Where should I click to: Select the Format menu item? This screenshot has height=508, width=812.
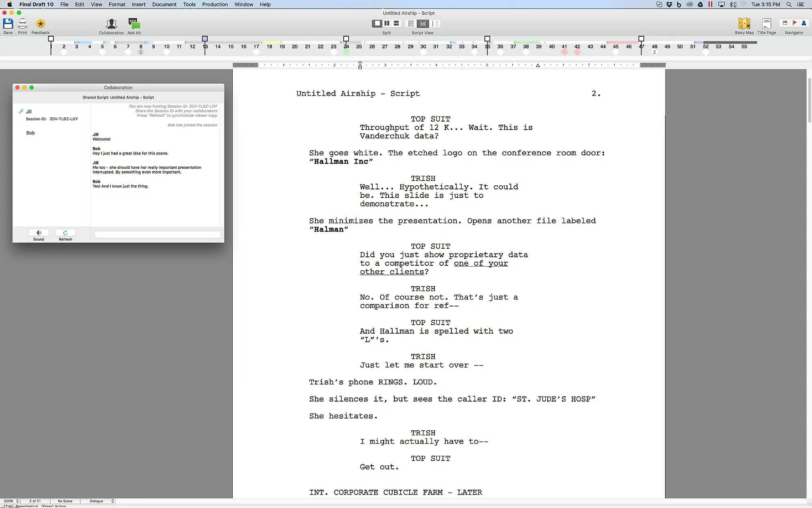117,4
